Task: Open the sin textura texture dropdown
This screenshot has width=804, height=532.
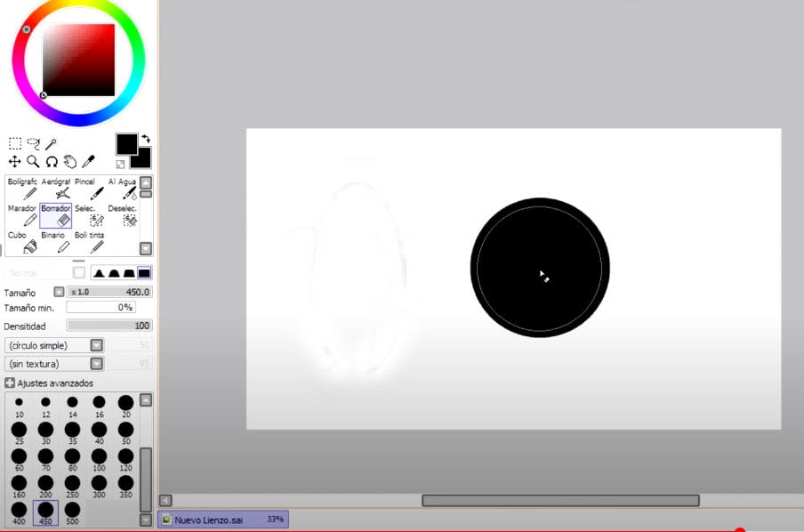Action: [x=96, y=363]
